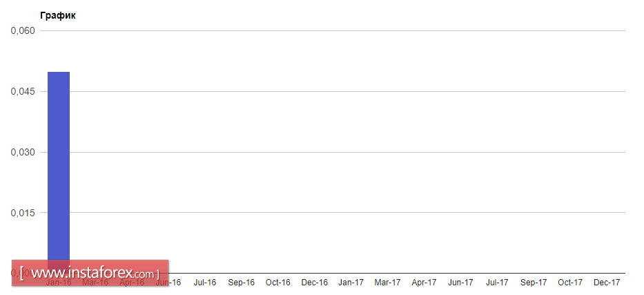Select the 0,045 y-axis label

22,92
